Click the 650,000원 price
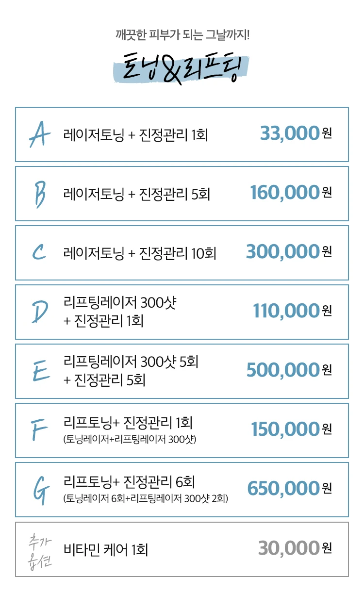 pos(289,489)
